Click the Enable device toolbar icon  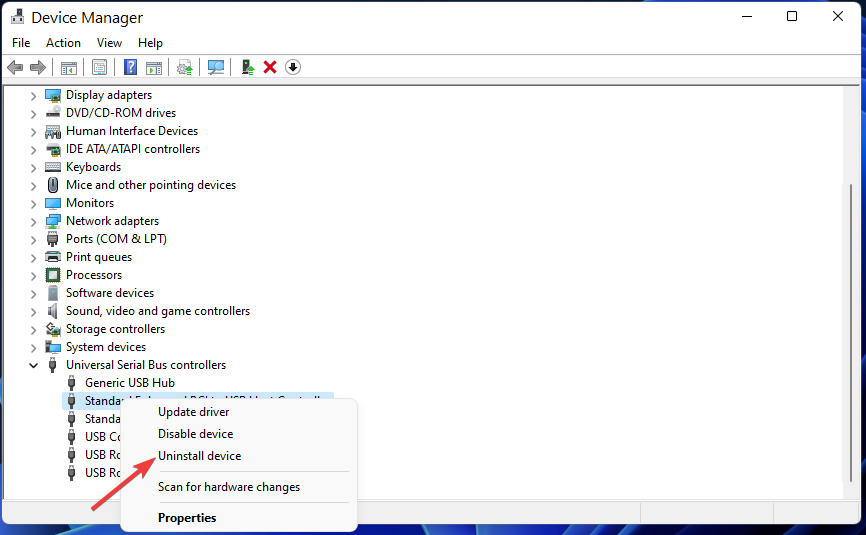tap(248, 67)
